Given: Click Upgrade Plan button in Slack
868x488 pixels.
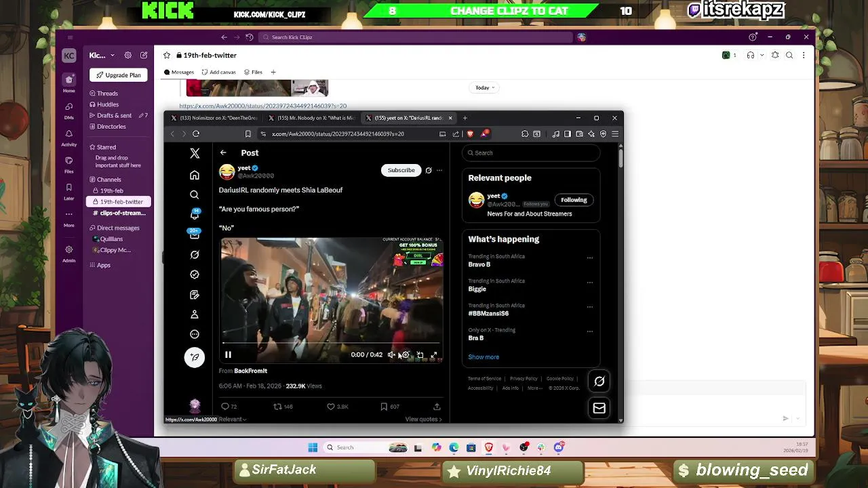Looking at the screenshot, I should [x=119, y=75].
